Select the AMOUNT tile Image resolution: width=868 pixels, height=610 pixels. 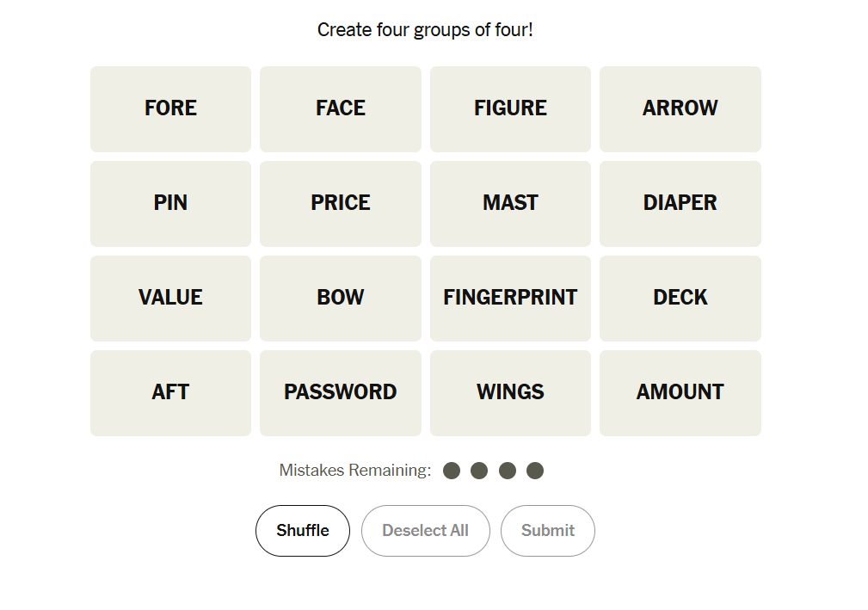pyautogui.click(x=680, y=392)
